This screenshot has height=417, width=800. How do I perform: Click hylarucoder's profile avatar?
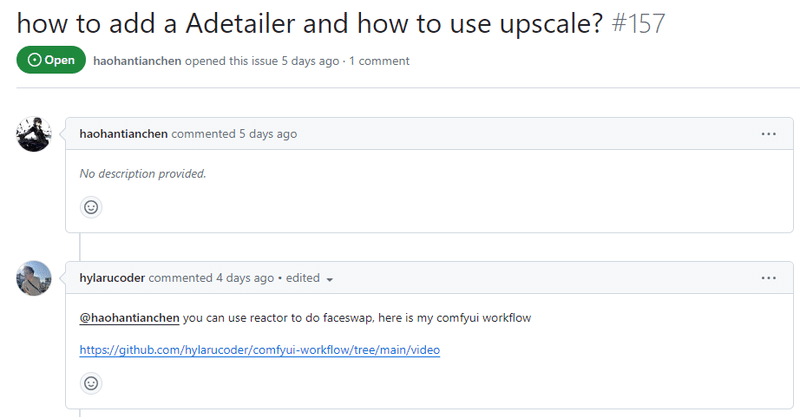coord(34,278)
